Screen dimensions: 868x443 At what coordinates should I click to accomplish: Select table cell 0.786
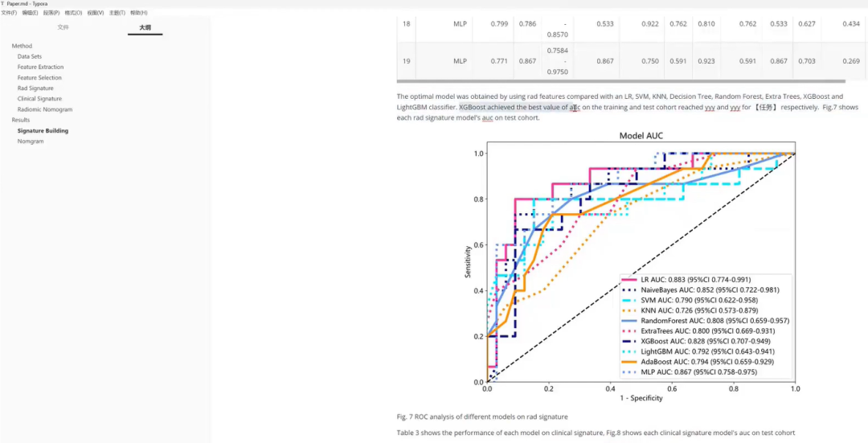coord(527,24)
